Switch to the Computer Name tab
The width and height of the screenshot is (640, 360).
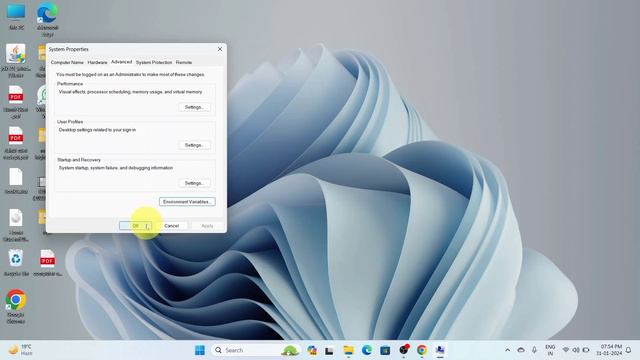[67, 62]
